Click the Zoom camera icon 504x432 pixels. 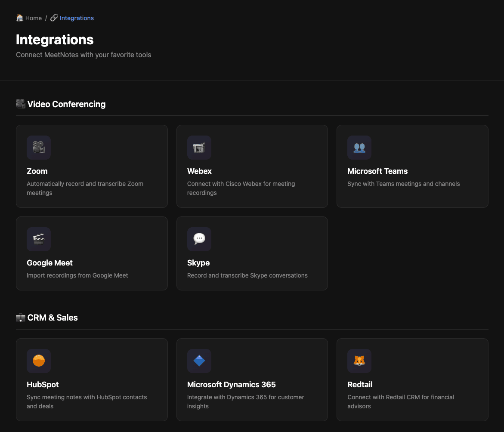[39, 148]
